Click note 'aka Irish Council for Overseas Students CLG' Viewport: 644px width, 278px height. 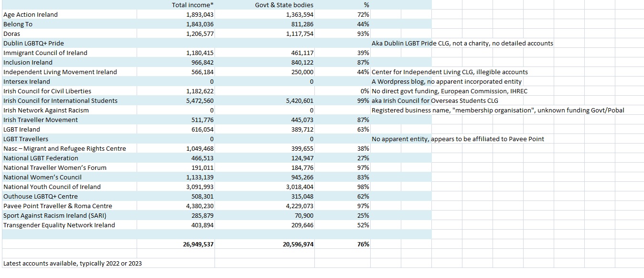click(435, 100)
